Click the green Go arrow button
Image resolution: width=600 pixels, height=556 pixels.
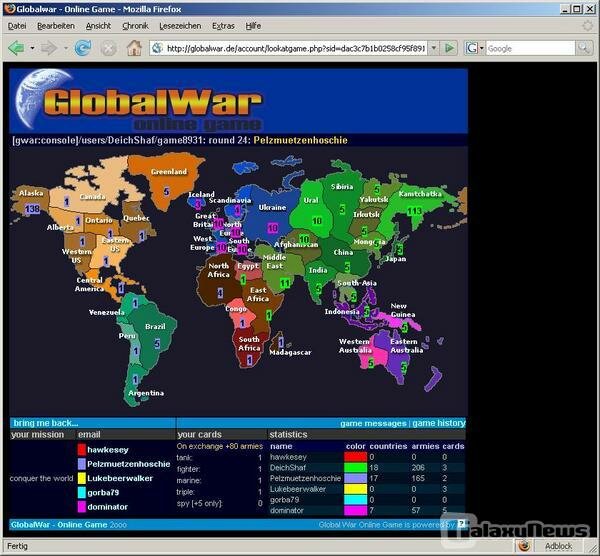coord(449,48)
